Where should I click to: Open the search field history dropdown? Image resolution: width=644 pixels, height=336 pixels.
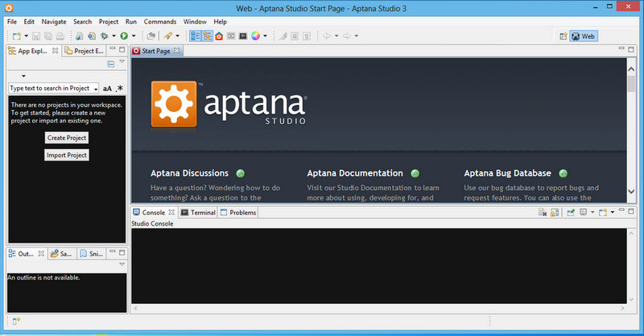(x=96, y=89)
